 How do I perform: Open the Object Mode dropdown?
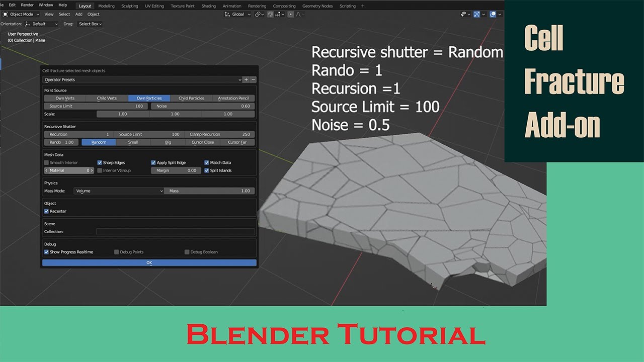click(22, 14)
